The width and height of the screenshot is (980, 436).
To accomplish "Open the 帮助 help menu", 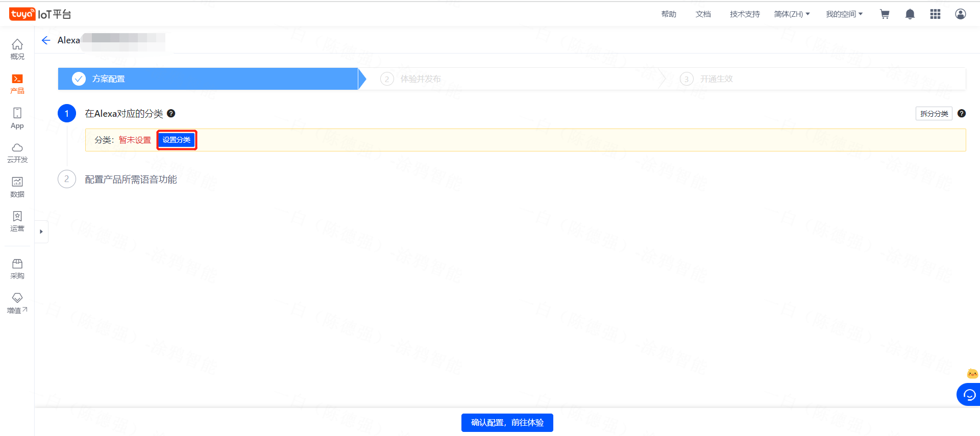I will click(669, 14).
